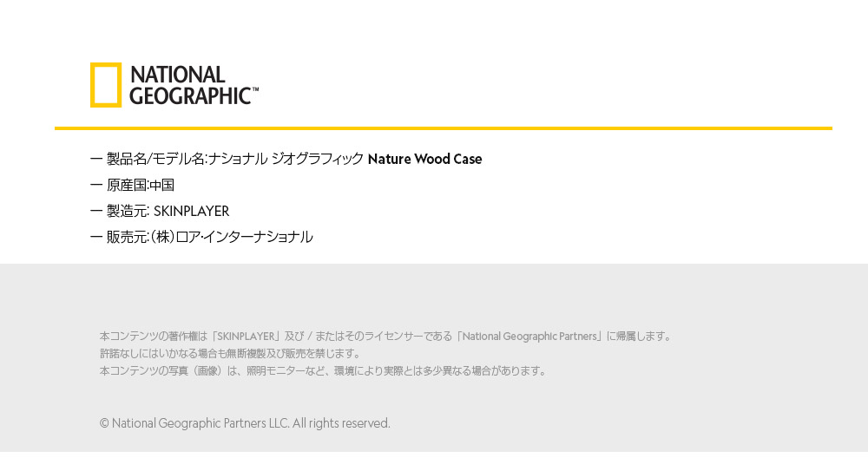Select the product name line 'Nature Wood Case'
868x471 pixels.
pos(286,159)
